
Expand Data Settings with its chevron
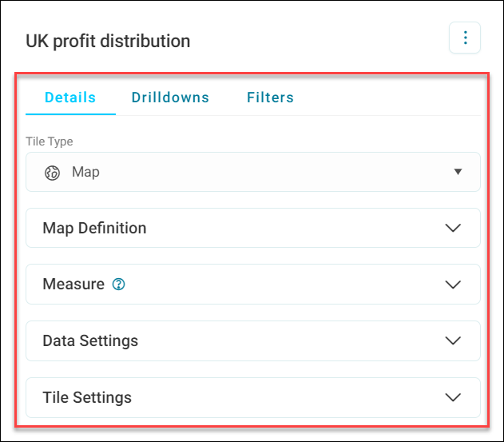tap(453, 340)
